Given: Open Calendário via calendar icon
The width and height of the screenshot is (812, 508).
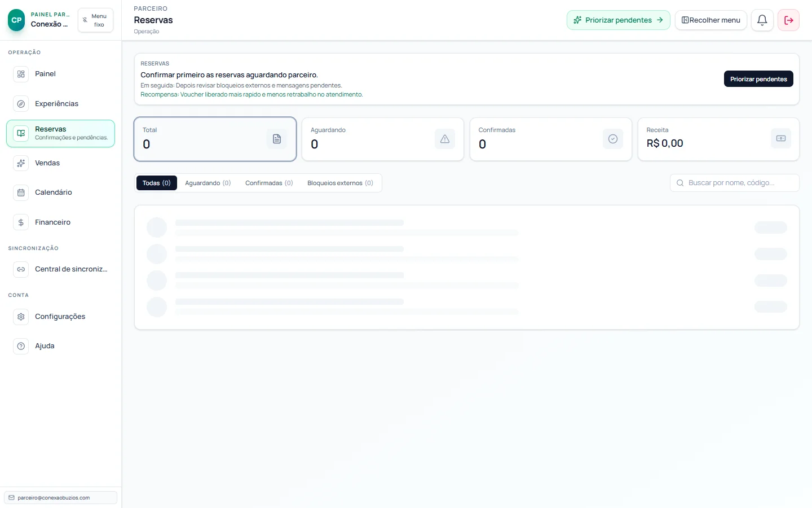Looking at the screenshot, I should click(21, 192).
